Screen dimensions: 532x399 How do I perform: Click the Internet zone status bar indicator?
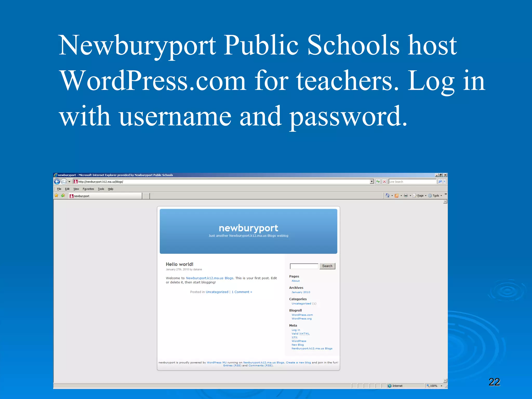click(x=405, y=386)
